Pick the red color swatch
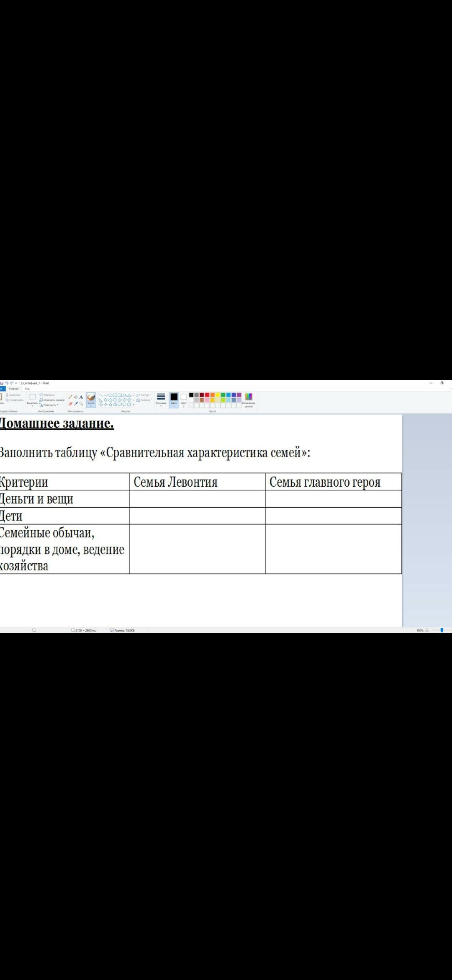452x980 pixels. 207,395
